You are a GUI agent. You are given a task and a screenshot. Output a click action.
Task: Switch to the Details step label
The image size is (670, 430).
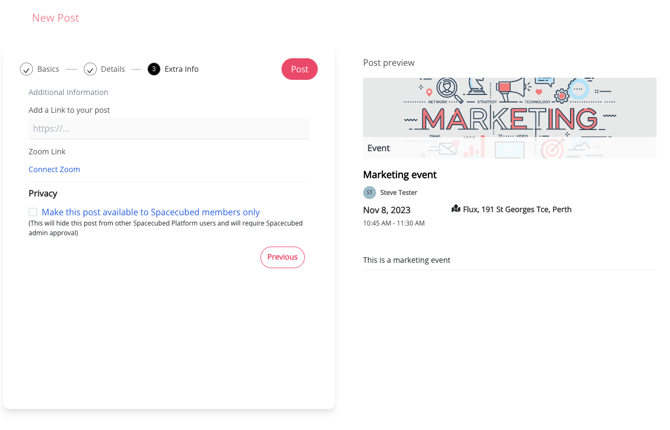point(113,69)
